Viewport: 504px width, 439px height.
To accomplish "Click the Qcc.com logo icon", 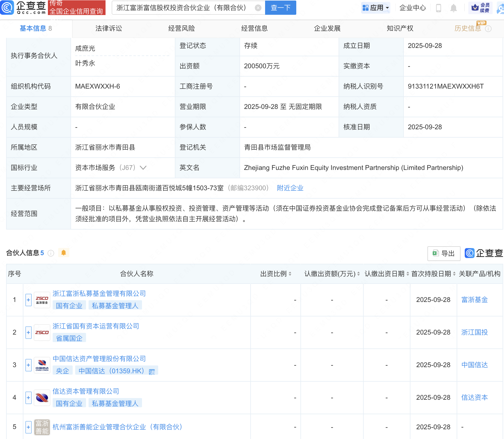I will (7, 8).
